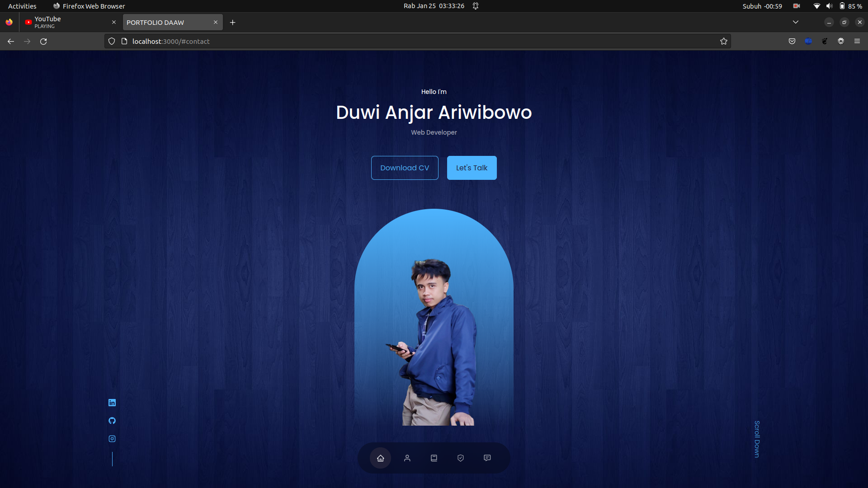Select the Skills shield-check icon
868x488 pixels.
point(460,458)
